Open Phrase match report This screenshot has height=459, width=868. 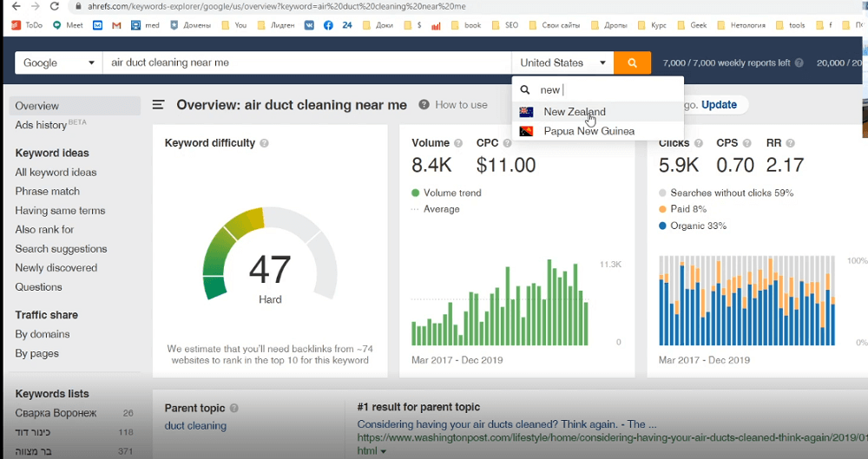[x=48, y=191]
